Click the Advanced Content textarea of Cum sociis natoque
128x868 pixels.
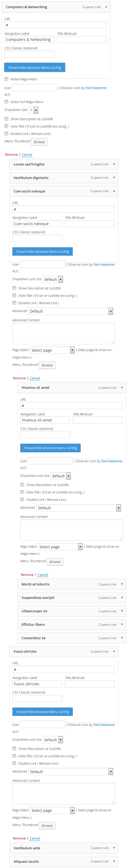click(x=64, y=334)
